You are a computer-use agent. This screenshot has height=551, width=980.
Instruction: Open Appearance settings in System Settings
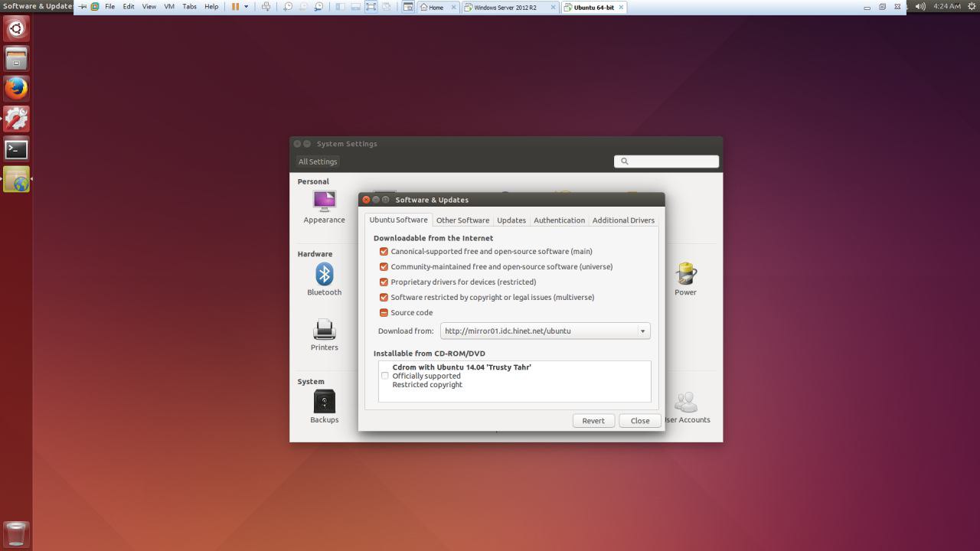(x=324, y=207)
